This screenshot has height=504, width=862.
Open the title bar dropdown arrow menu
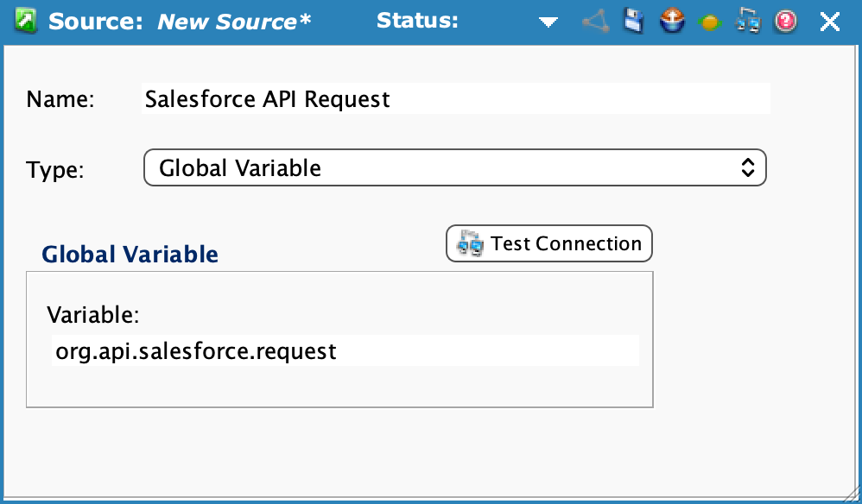(x=548, y=22)
